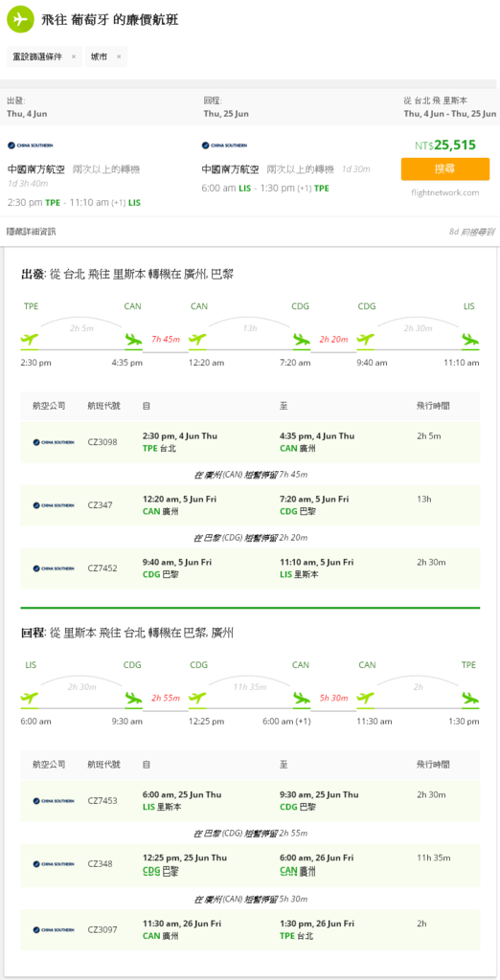Collapse details via 隱藏詳細資訊 link
500x980 pixels.
[32, 232]
